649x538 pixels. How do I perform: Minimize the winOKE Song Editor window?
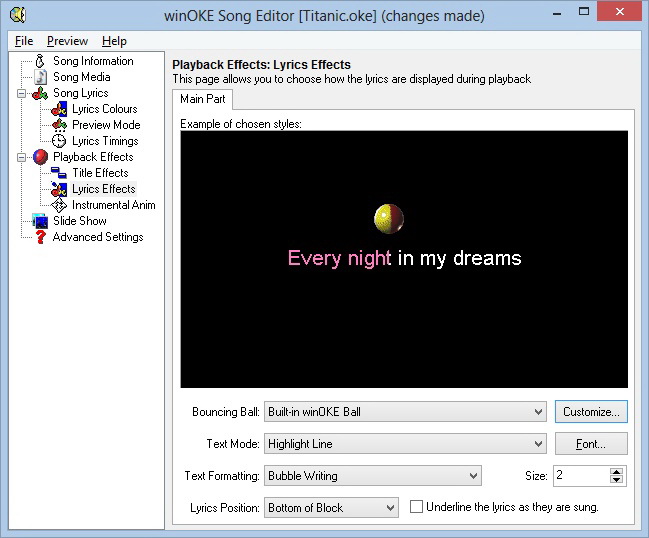557,14
